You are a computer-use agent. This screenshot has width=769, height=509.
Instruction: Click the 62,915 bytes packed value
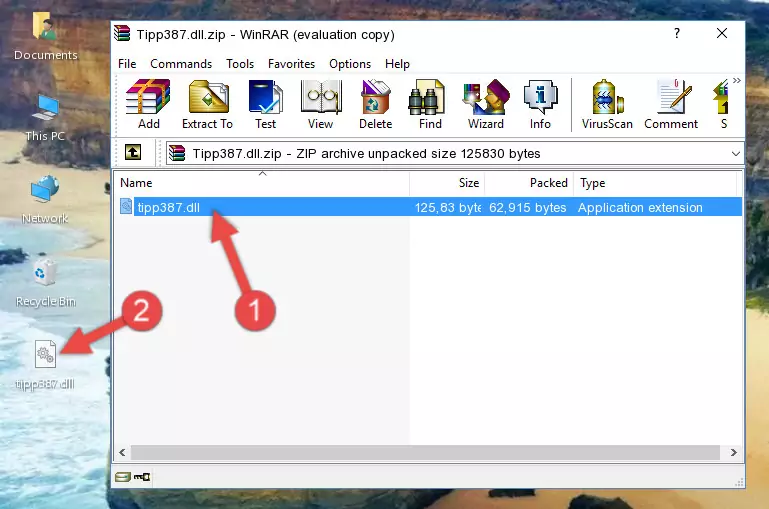tap(527, 207)
